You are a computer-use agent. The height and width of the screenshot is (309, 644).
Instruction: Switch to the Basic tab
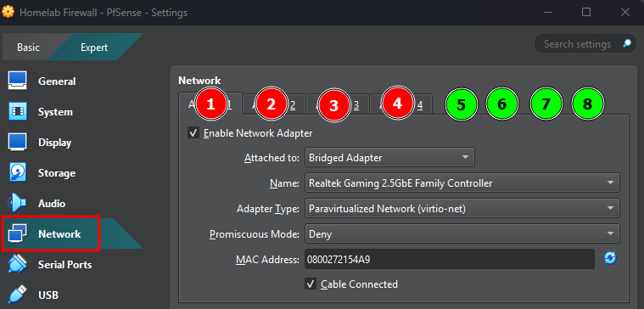[x=28, y=48]
